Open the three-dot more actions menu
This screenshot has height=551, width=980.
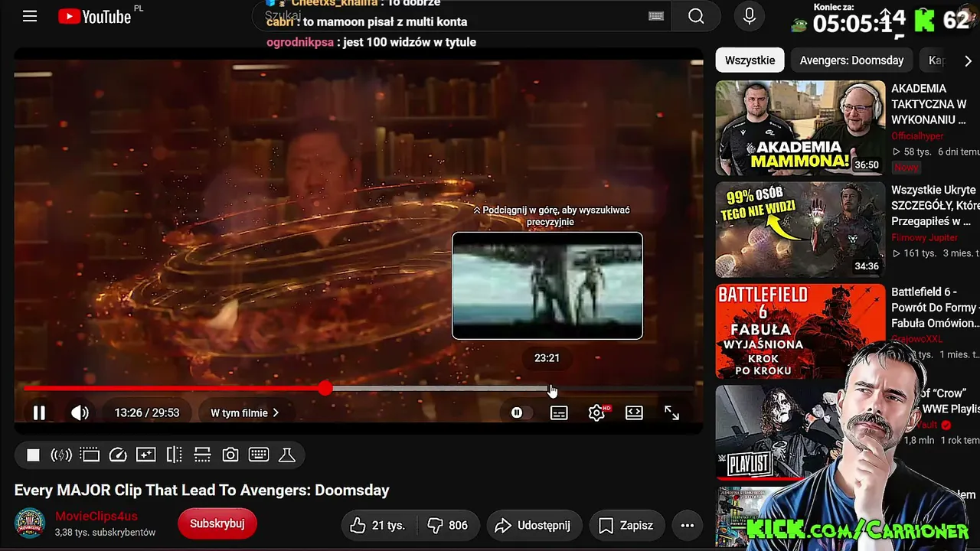tap(688, 525)
